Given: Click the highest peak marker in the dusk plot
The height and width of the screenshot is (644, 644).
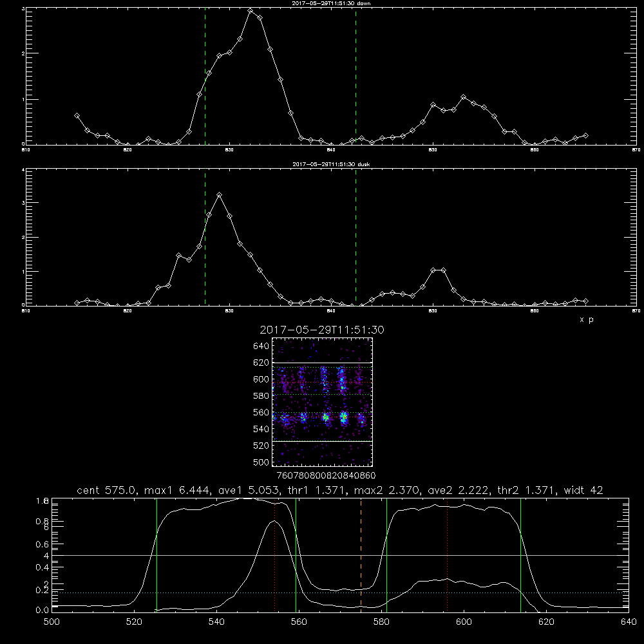Looking at the screenshot, I should pos(220,195).
